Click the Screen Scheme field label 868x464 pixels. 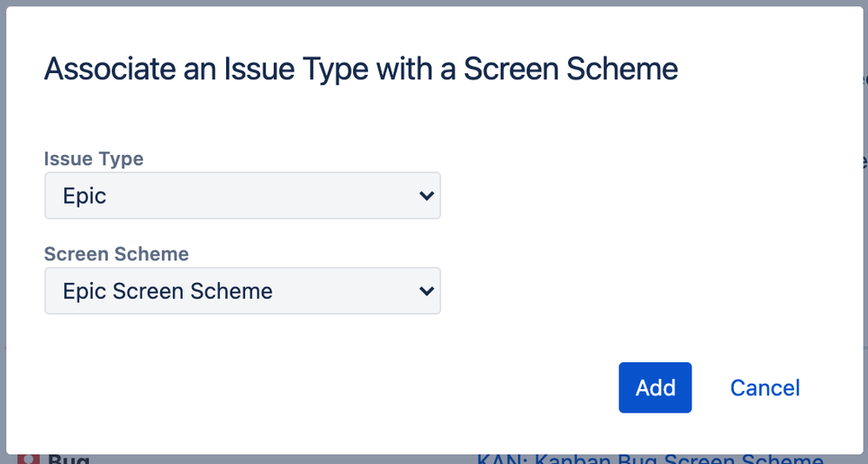(x=117, y=254)
